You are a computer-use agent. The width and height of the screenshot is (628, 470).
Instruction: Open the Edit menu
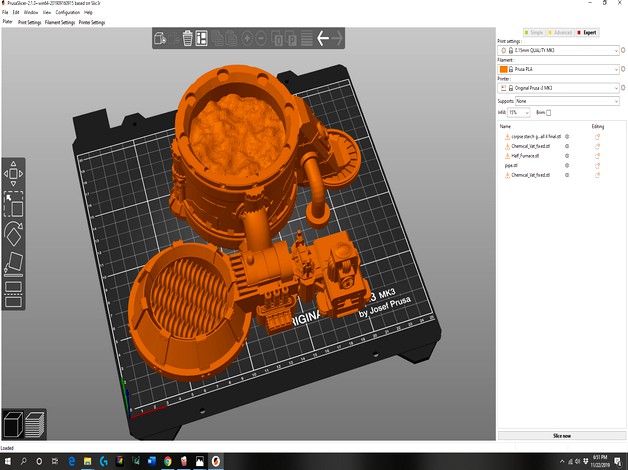[x=16, y=12]
